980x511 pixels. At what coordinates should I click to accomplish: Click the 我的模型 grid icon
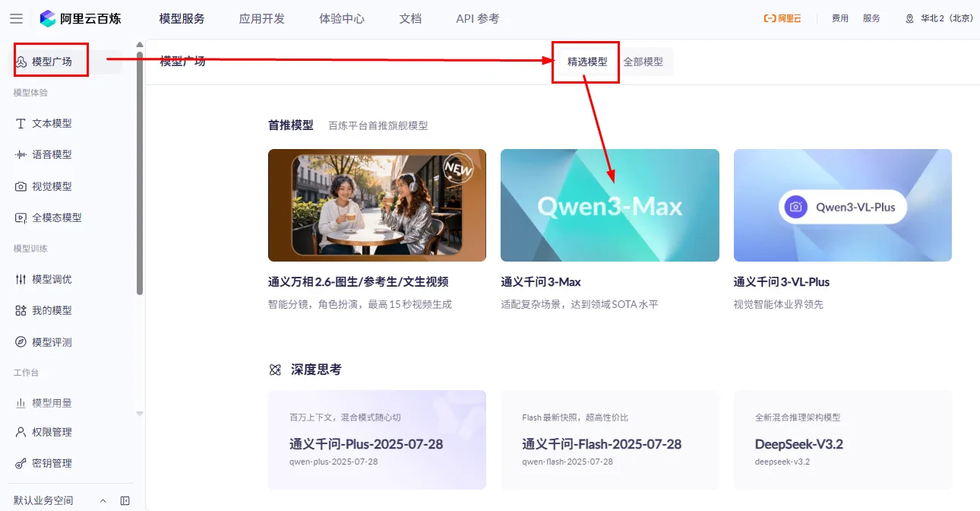21,310
